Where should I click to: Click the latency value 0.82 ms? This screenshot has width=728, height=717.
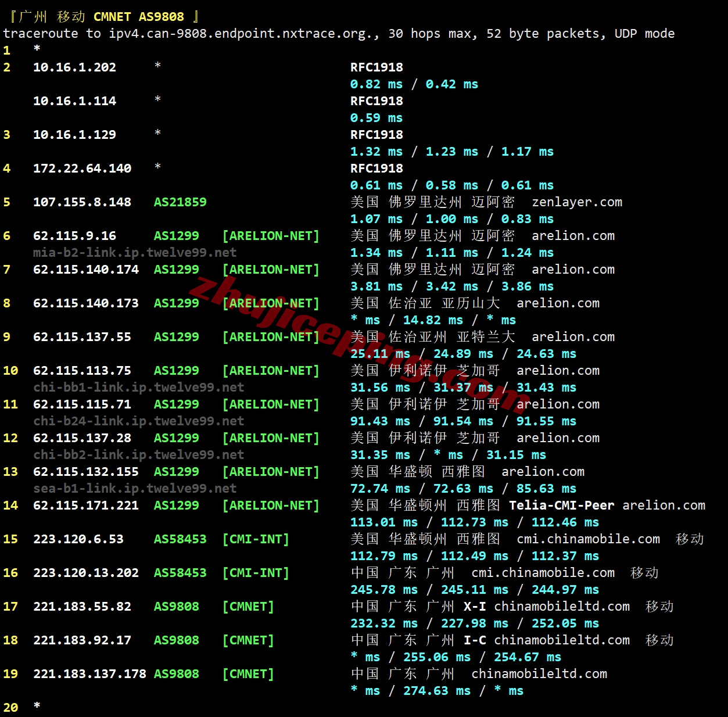point(376,84)
